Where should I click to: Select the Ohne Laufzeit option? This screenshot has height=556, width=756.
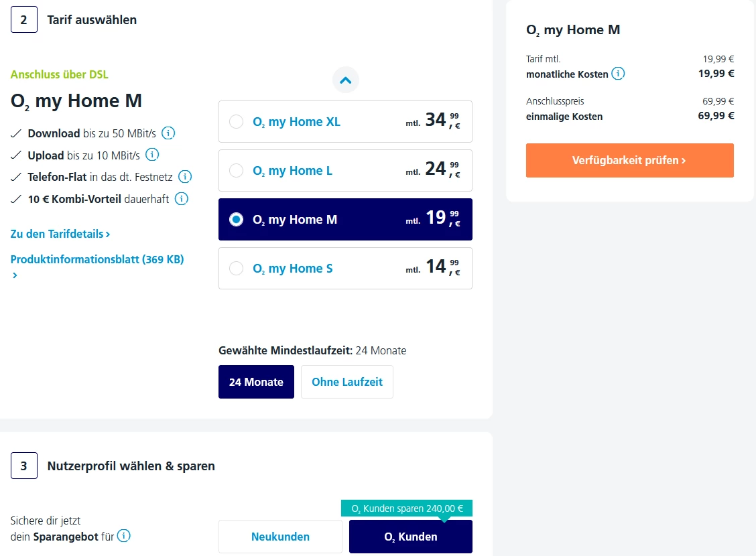point(346,382)
